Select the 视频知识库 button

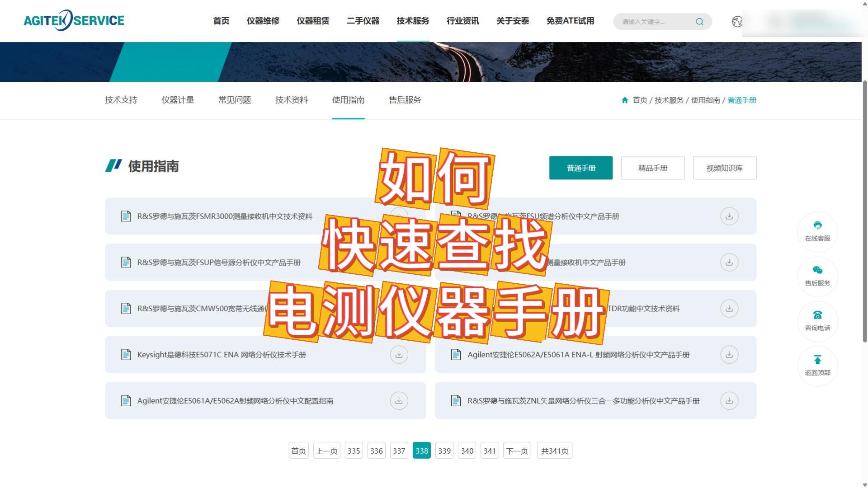pyautogui.click(x=725, y=168)
